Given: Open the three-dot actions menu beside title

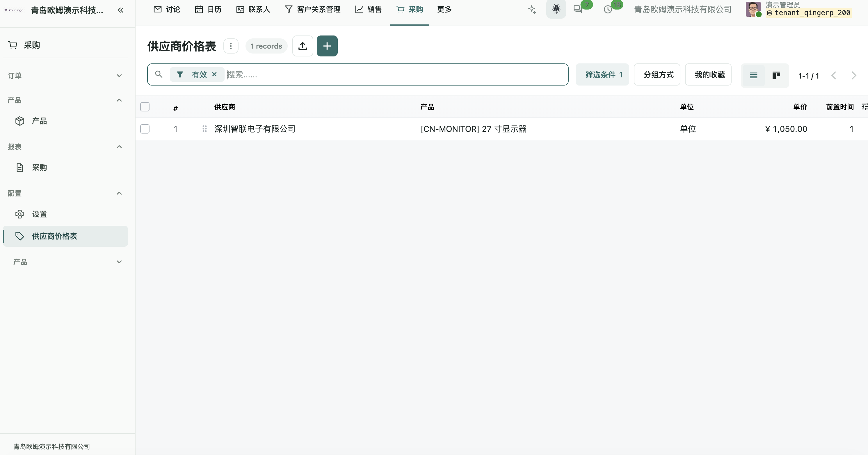Looking at the screenshot, I should coord(231,46).
